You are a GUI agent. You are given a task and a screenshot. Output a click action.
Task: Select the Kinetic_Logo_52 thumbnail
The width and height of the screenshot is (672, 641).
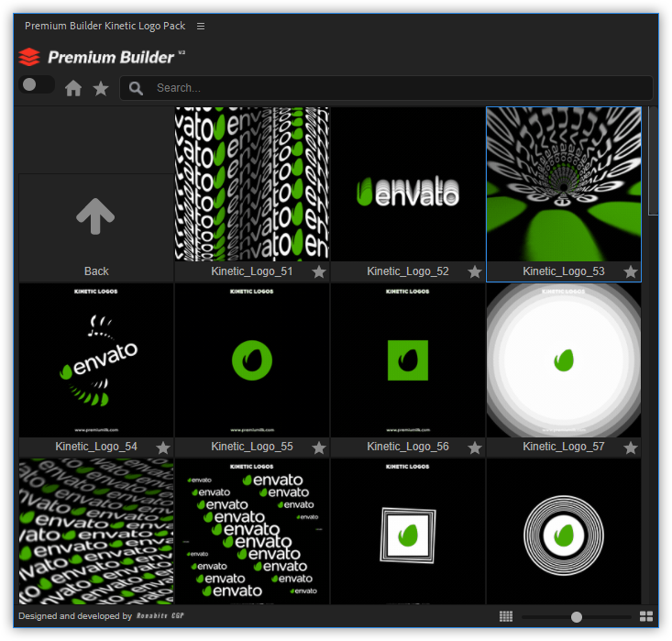(x=408, y=184)
